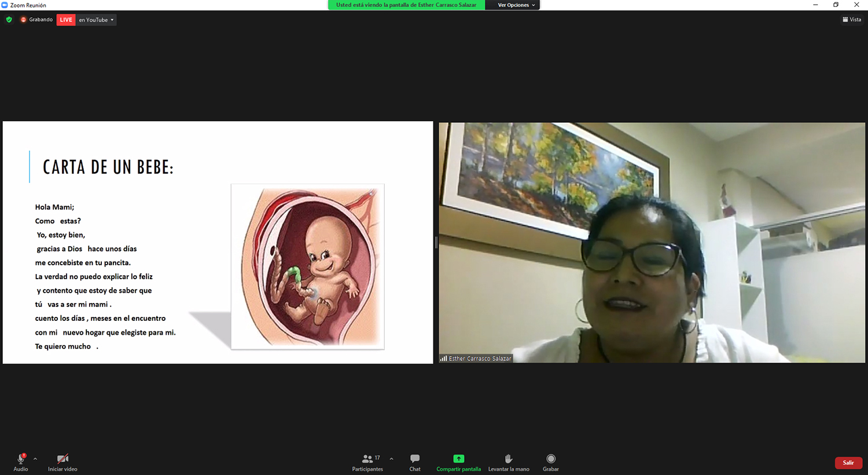Image resolution: width=868 pixels, height=475 pixels.
Task: Open the Chat panel
Action: [415, 462]
